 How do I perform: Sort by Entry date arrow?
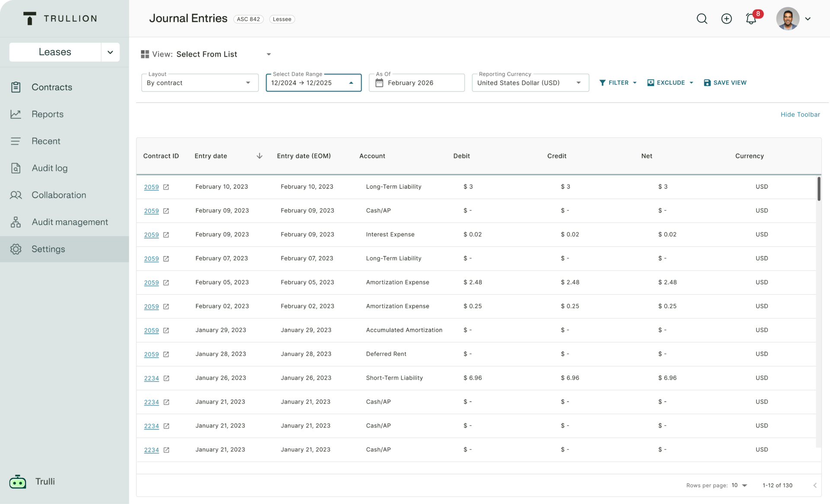pyautogui.click(x=259, y=156)
